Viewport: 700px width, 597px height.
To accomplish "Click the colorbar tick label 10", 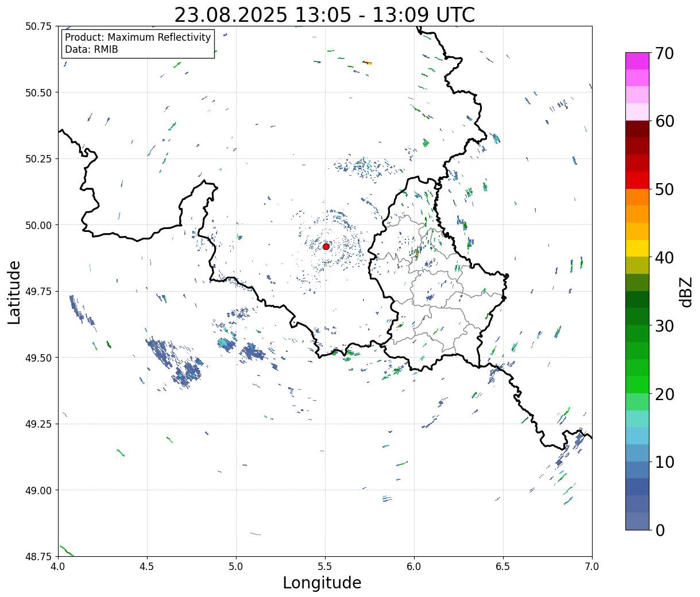I will [x=664, y=462].
